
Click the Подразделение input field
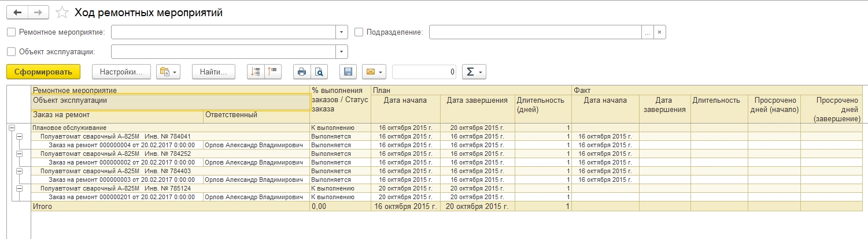click(535, 32)
